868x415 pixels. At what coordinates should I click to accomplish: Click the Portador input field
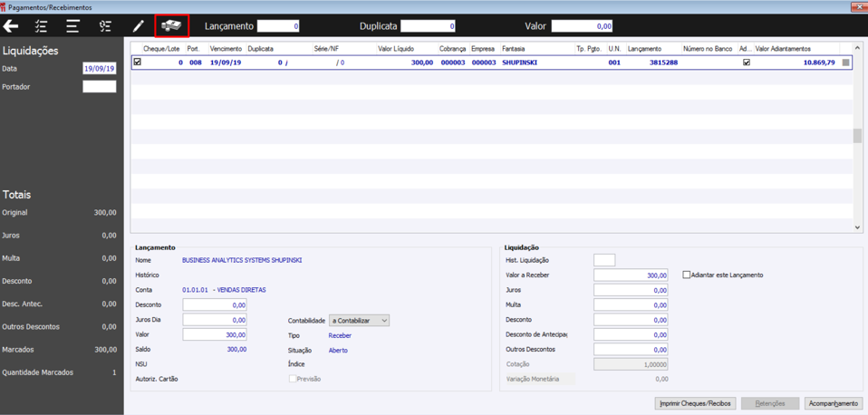[100, 86]
